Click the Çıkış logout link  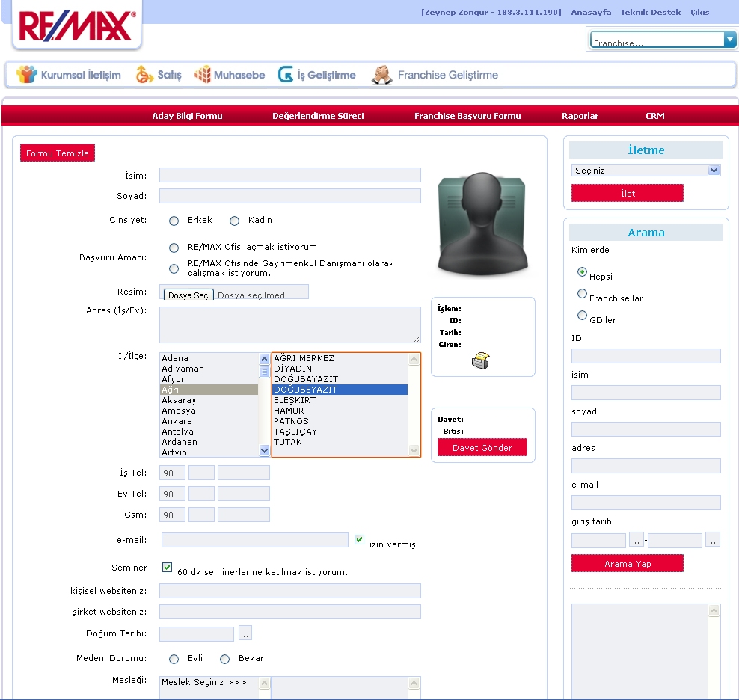(x=700, y=12)
